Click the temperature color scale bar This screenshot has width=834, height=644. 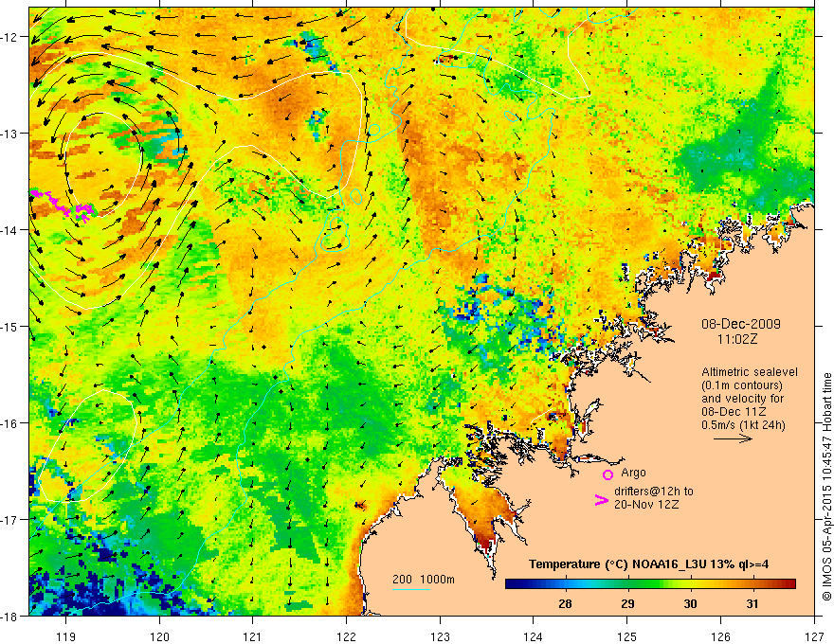click(x=650, y=584)
